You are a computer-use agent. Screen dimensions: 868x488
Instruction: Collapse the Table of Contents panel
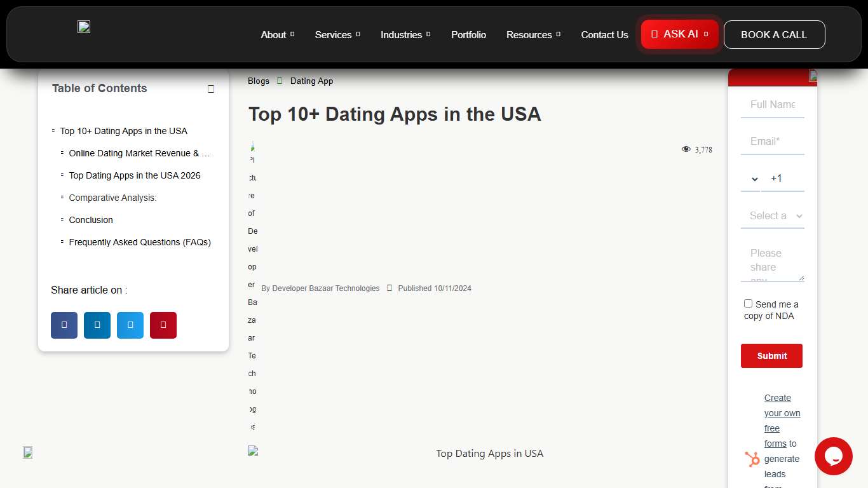pos(210,89)
